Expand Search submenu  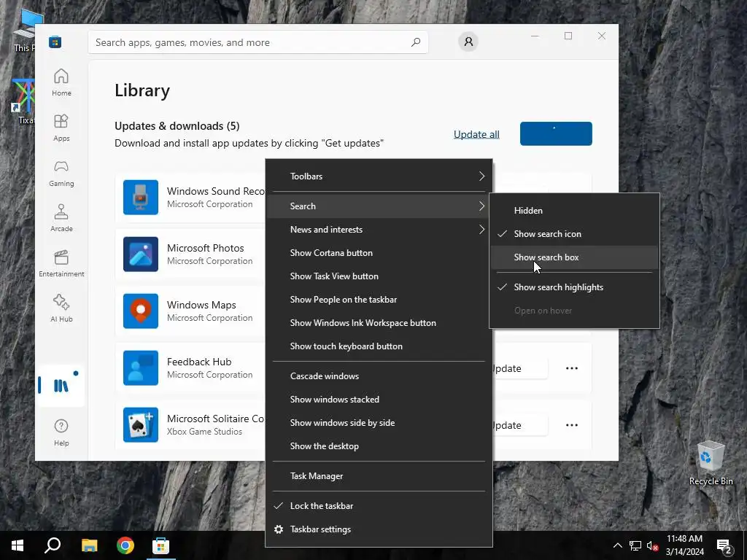[379, 206]
